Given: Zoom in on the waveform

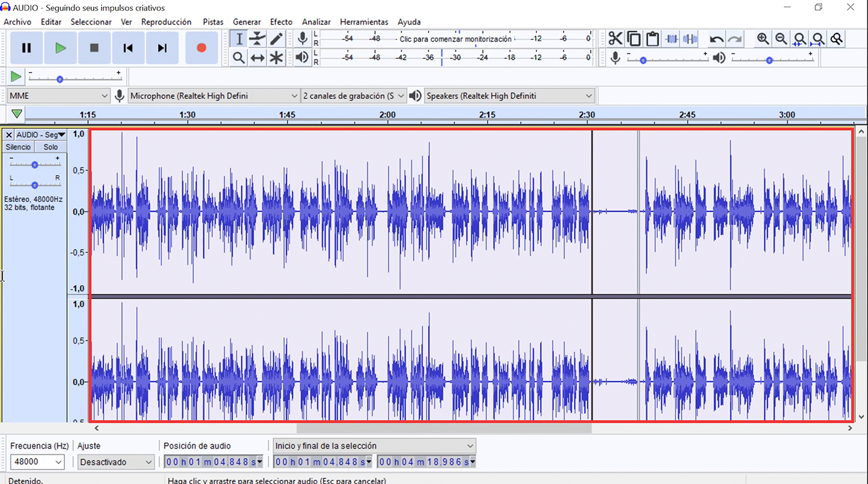Looking at the screenshot, I should click(763, 39).
